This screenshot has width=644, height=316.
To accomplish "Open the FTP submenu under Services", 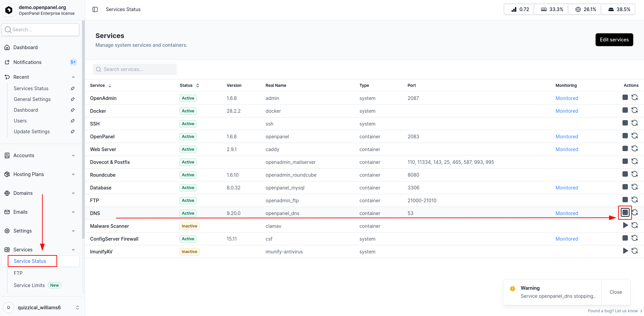I will pyautogui.click(x=18, y=273).
